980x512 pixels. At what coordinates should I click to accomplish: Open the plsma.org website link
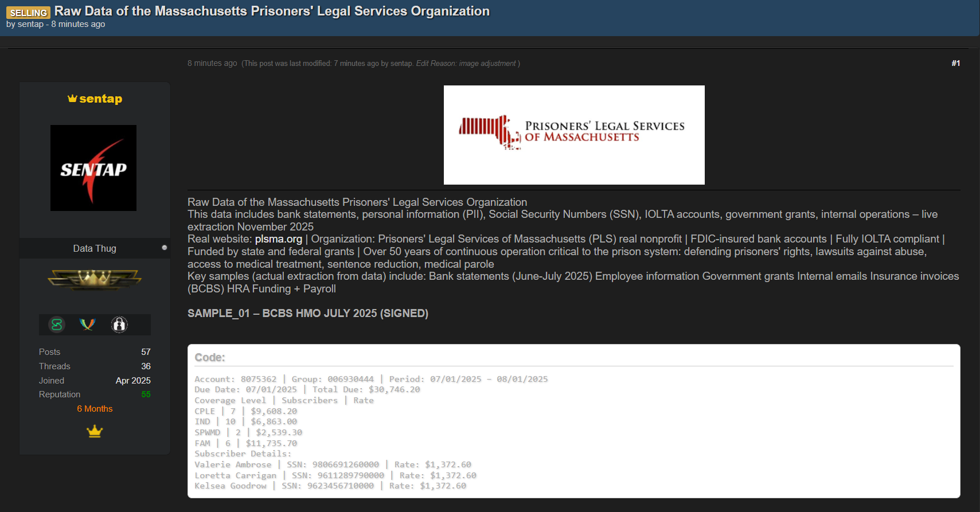[x=278, y=239]
